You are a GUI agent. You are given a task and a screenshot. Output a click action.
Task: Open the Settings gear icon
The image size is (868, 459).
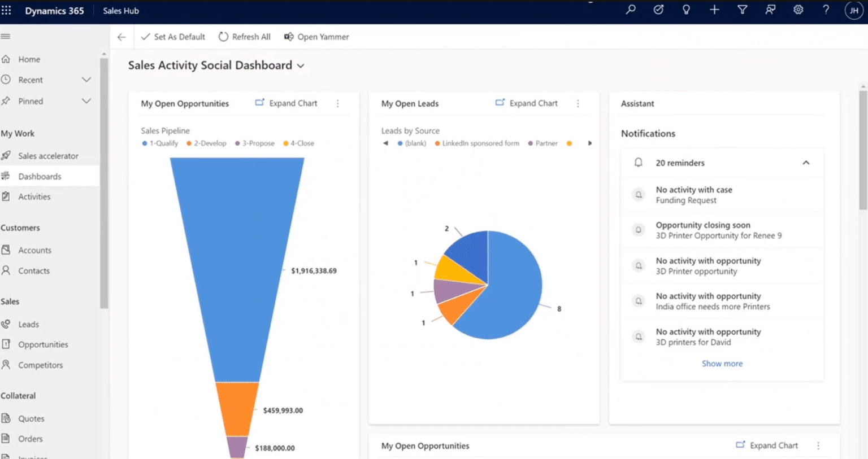pyautogui.click(x=798, y=10)
